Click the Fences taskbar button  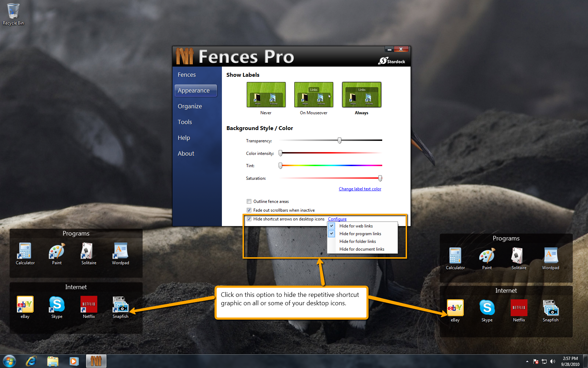coord(96,361)
